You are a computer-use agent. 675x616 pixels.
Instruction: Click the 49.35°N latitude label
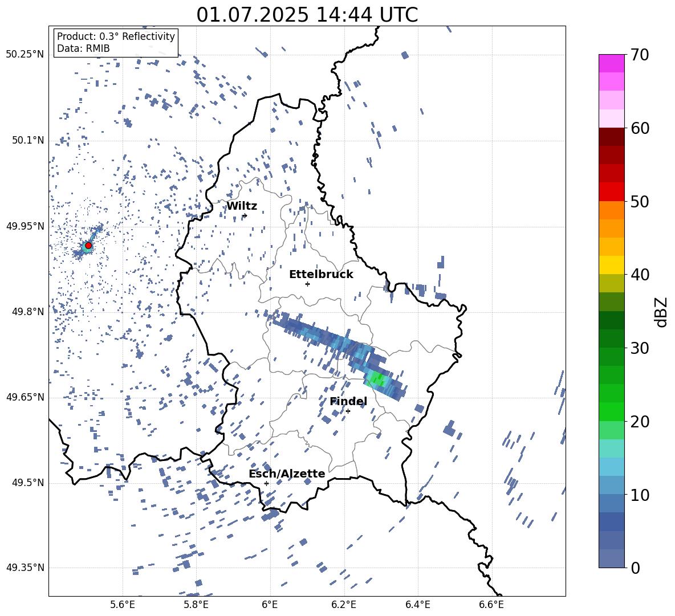tap(25, 568)
